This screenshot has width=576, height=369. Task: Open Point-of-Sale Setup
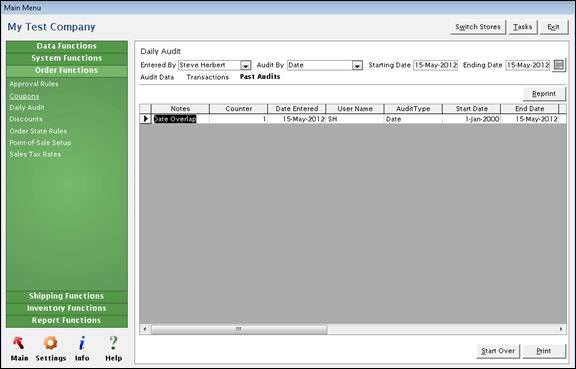(40, 143)
